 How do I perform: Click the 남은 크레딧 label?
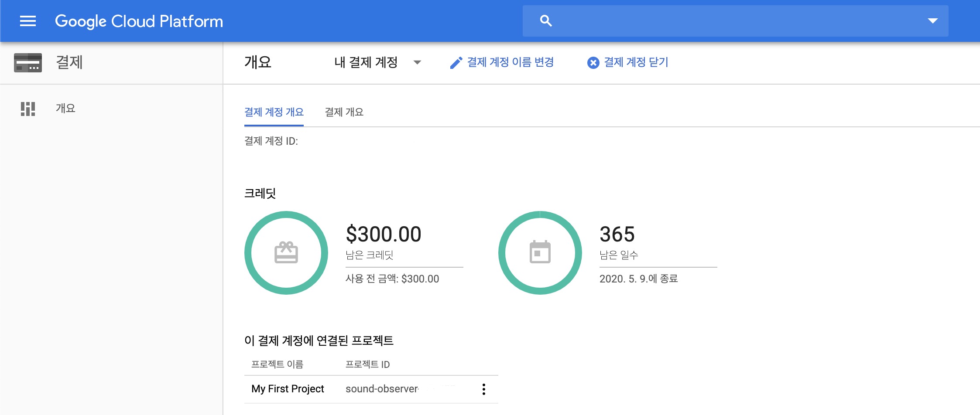369,255
